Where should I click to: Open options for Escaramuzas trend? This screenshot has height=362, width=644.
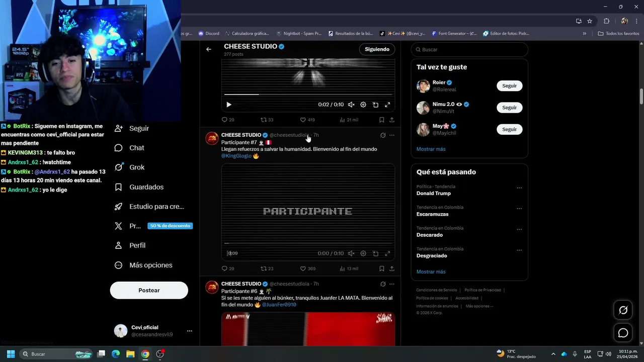pos(519,209)
